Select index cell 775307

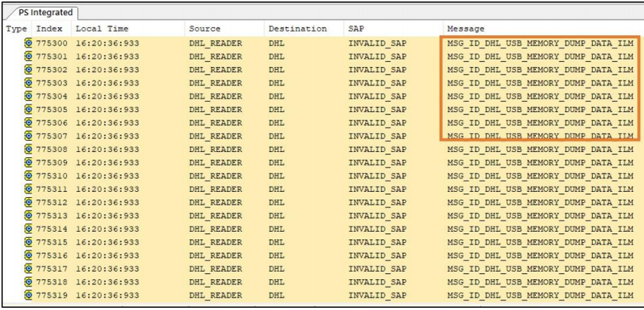(x=52, y=136)
